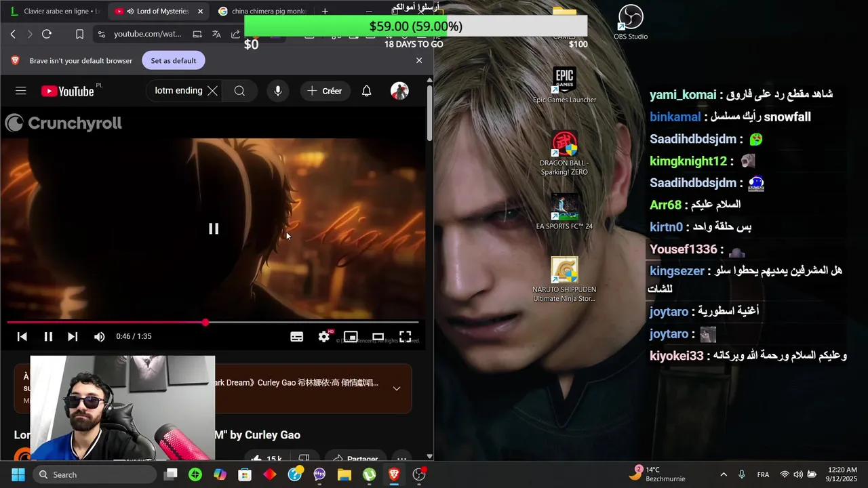
Task: Seek on the red video progress bar
Action: point(213,323)
